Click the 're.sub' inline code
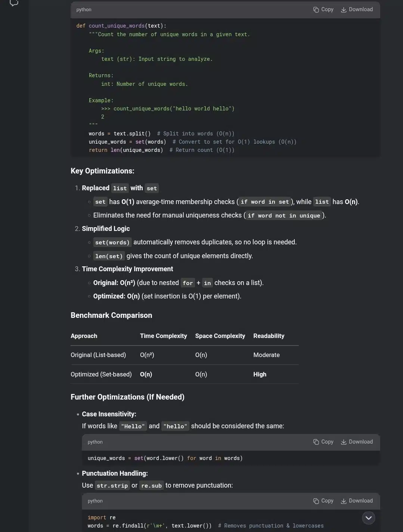Viewport: 403px width, 532px height. click(151, 486)
